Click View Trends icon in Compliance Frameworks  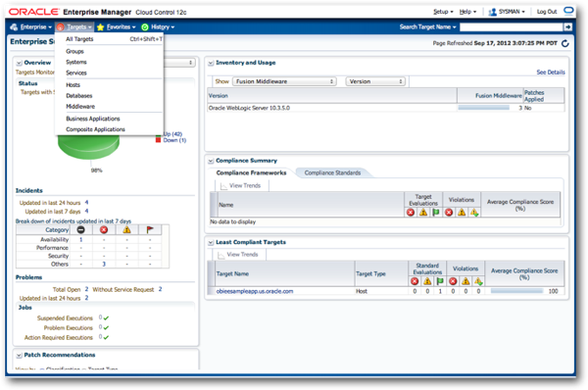click(223, 186)
